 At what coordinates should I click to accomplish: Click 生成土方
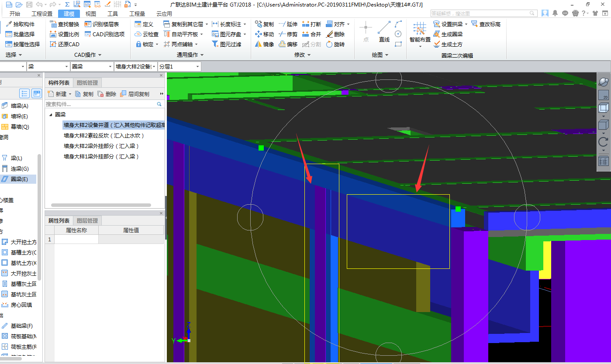coord(448,44)
